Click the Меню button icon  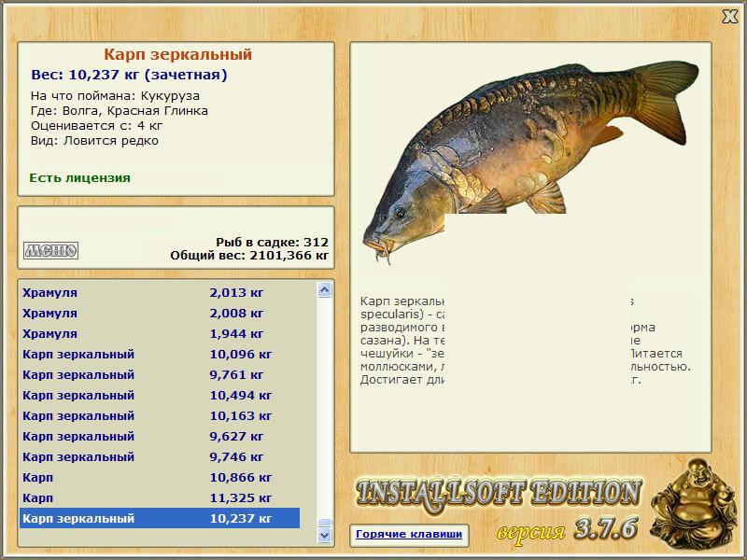[x=51, y=250]
